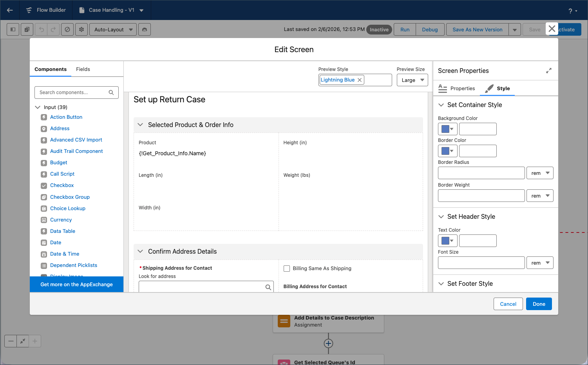
Task: Click the Done button
Action: coord(539,304)
